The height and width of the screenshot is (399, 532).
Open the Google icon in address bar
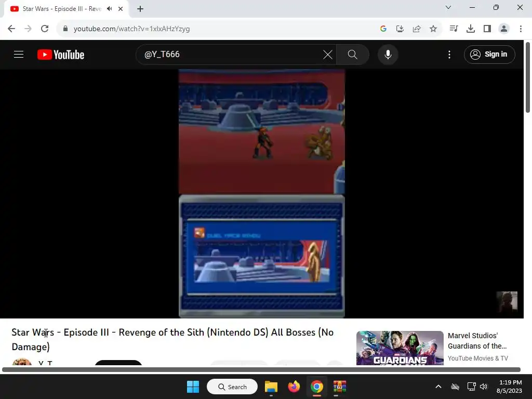383,29
